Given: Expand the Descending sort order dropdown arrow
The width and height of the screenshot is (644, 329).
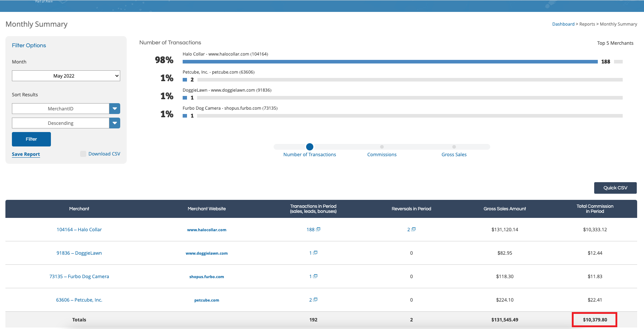Looking at the screenshot, I should [x=115, y=123].
